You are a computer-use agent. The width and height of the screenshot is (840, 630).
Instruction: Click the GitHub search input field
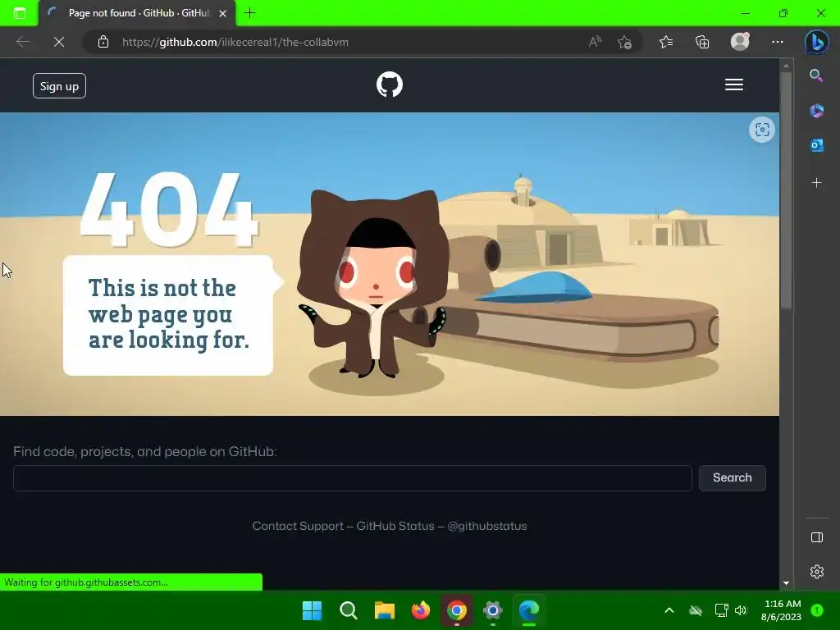353,478
